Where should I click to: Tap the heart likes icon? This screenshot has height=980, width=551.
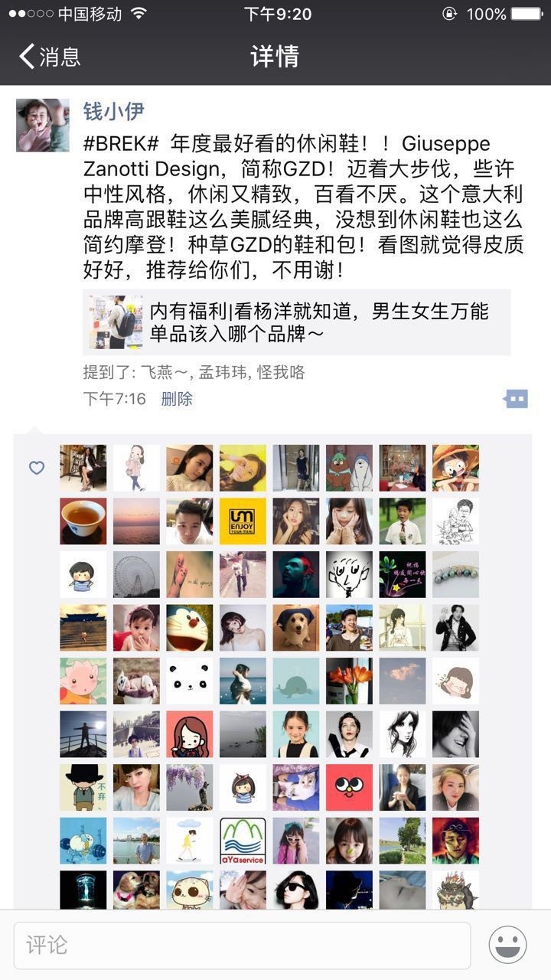pyautogui.click(x=37, y=468)
